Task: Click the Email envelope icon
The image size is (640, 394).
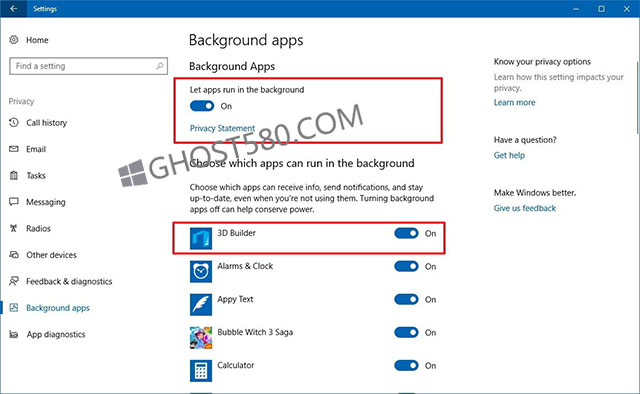Action: [x=14, y=149]
